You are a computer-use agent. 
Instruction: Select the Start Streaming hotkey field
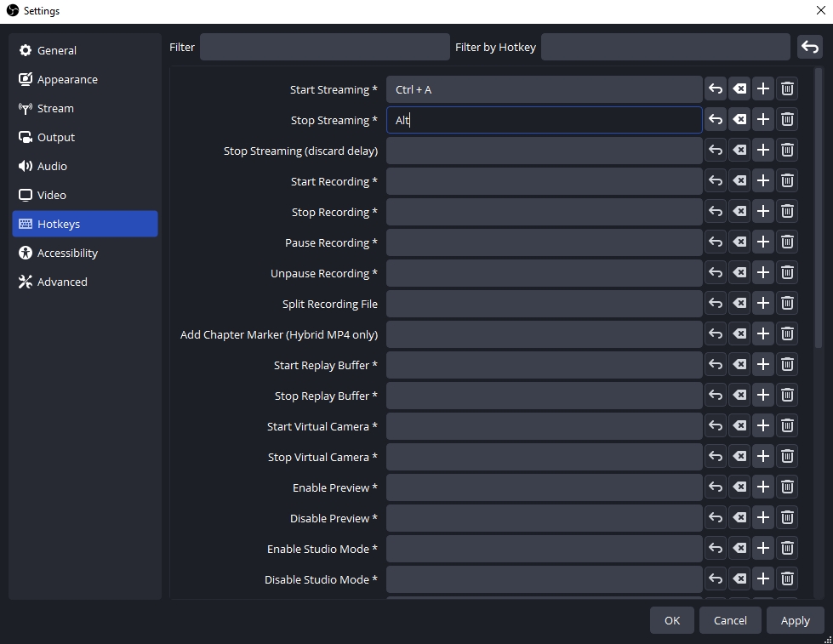544,89
